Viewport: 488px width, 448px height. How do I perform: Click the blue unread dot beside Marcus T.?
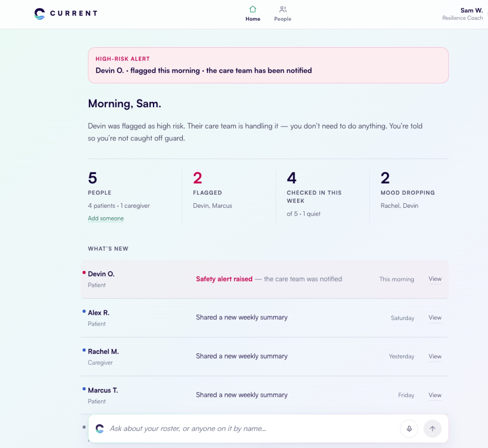[x=84, y=389]
